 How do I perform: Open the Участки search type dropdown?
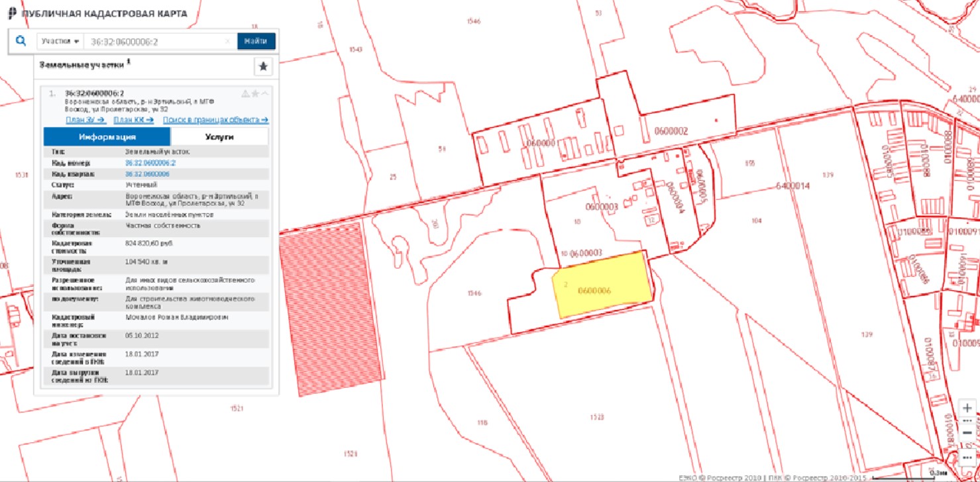pyautogui.click(x=60, y=41)
